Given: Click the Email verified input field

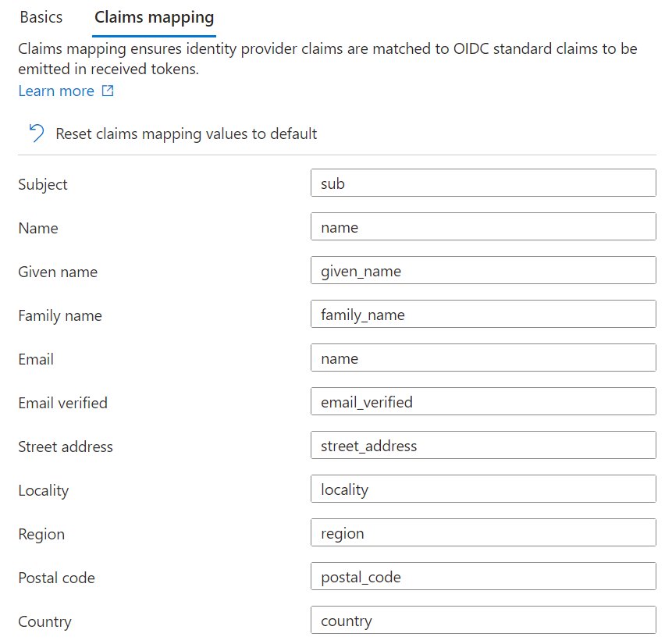Looking at the screenshot, I should coord(483,401).
